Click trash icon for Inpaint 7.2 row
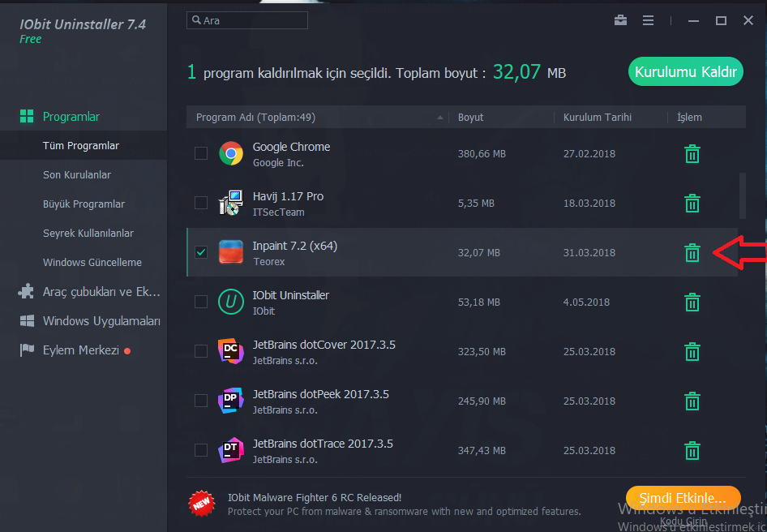The image size is (767, 532). [x=692, y=253]
